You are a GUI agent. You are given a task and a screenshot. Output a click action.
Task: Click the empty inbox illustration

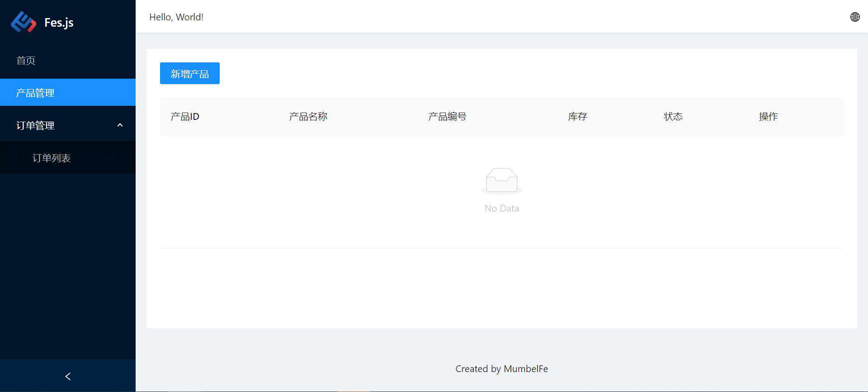[x=501, y=181]
